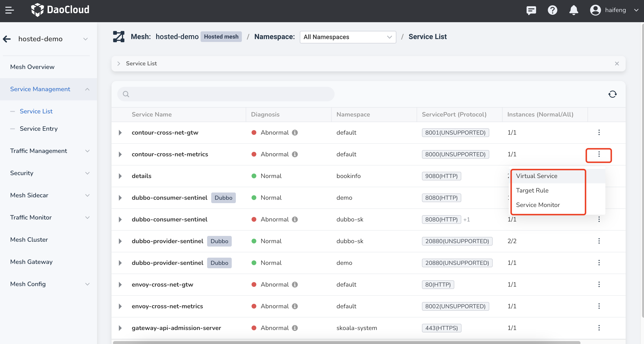The width and height of the screenshot is (644, 344).
Task: Open the notifications bell
Action: [x=574, y=10]
